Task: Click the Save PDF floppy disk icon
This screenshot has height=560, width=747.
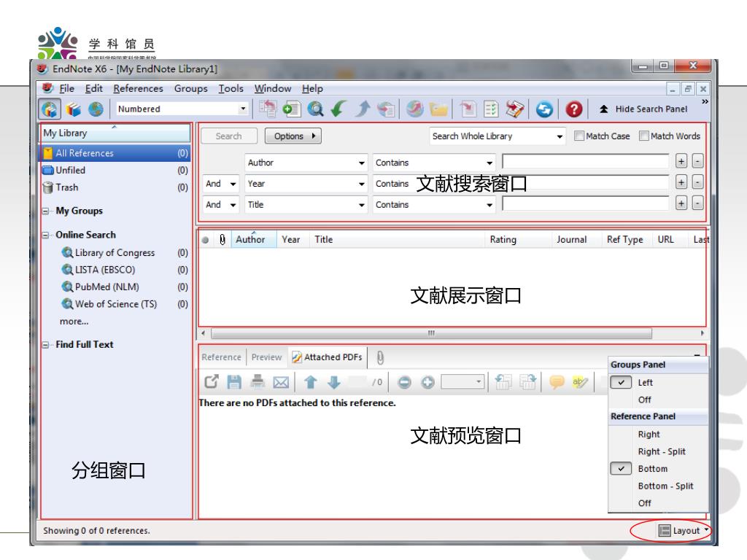Action: click(x=234, y=382)
